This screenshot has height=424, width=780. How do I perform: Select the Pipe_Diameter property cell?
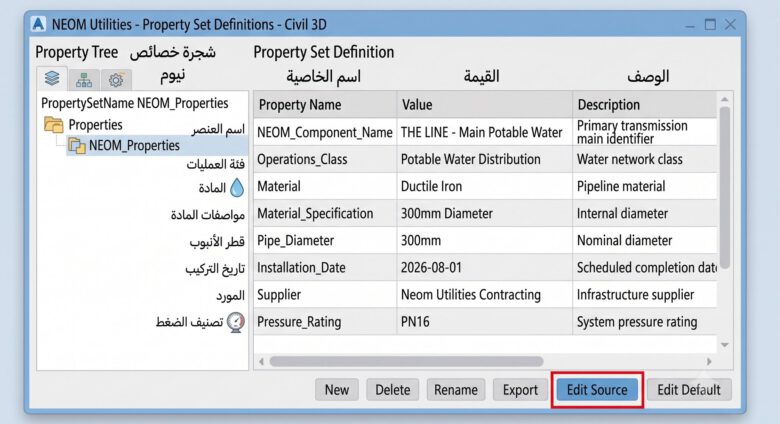(325, 240)
